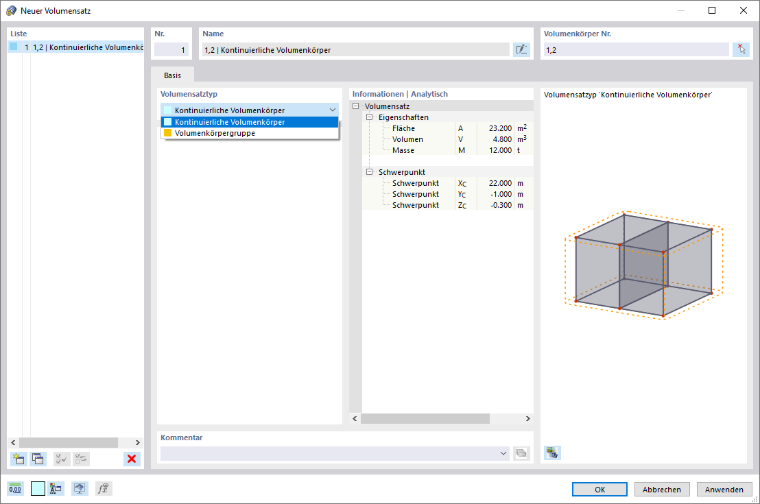760x504 pixels.
Task: Collapse the Volumensatz tree node
Action: [x=356, y=106]
